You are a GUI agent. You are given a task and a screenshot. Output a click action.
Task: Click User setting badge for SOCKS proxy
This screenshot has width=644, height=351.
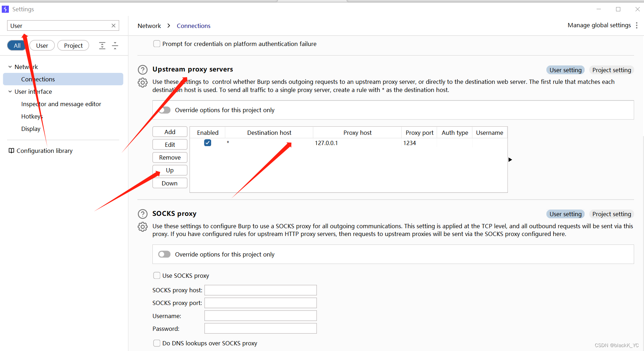[565, 214]
